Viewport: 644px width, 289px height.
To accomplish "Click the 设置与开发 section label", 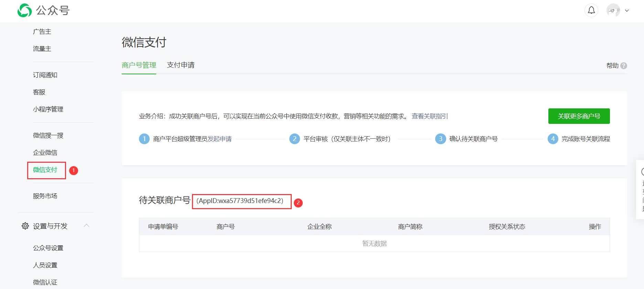I will coord(50,226).
